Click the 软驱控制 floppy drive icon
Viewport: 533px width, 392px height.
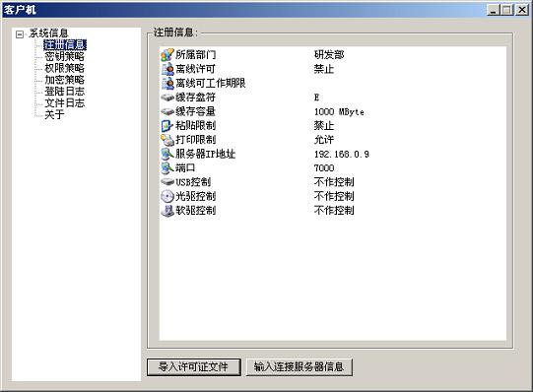[x=167, y=211]
